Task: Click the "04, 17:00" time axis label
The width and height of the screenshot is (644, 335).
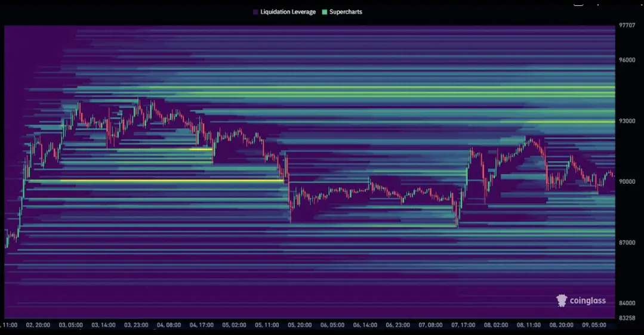Action: (202, 325)
